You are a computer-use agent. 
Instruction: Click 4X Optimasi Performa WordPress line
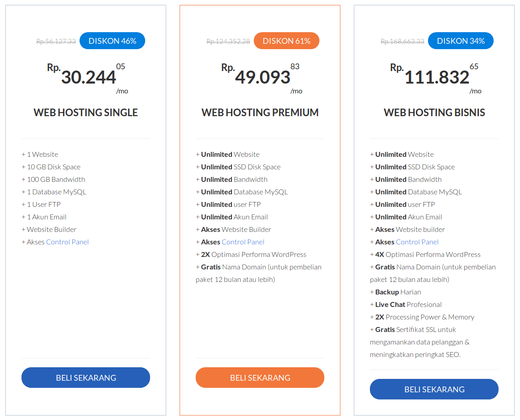pyautogui.click(x=425, y=255)
